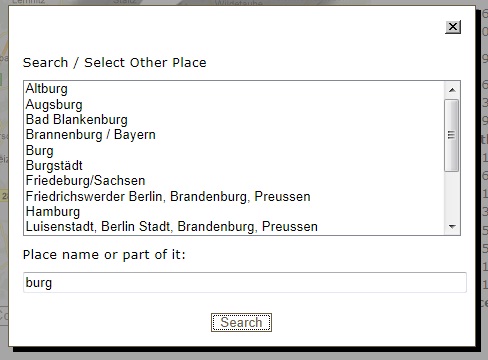Select the Burg list entry
The width and height of the screenshot is (488, 360).
234,150
